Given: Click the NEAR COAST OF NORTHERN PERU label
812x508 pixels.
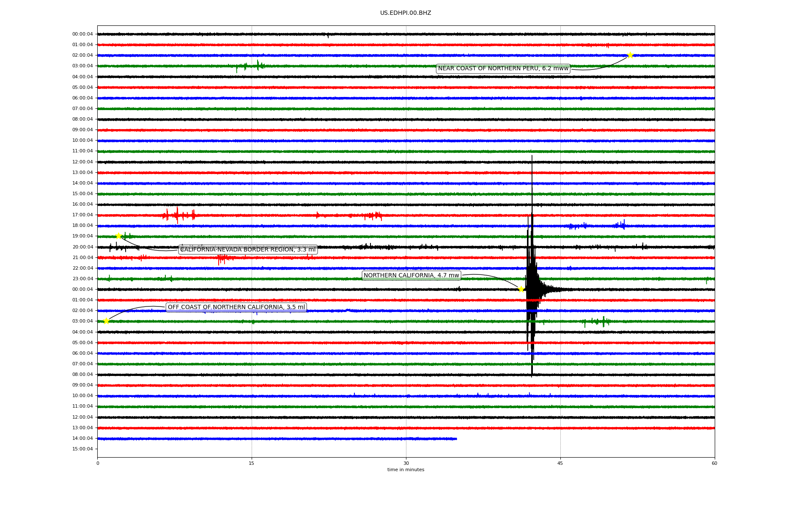Looking at the screenshot, I should point(503,69).
